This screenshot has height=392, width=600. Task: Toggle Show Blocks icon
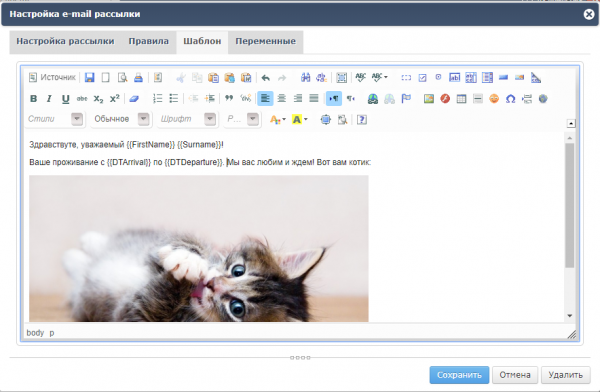[342, 119]
